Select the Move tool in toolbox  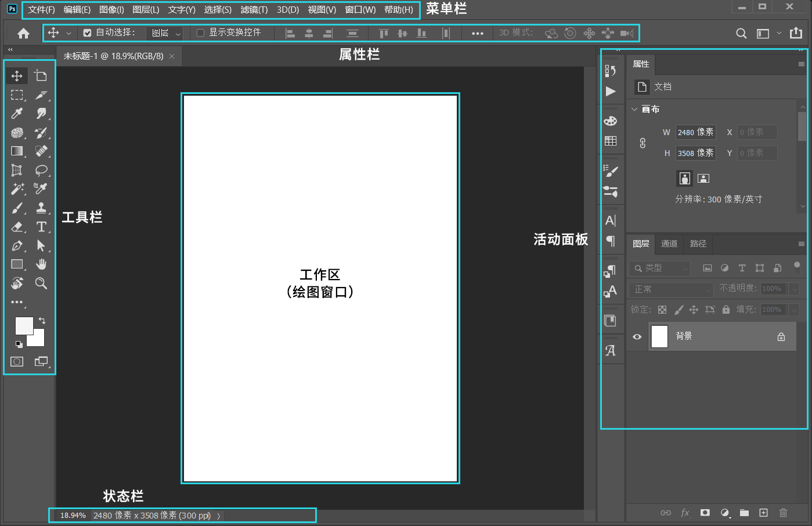[17, 76]
